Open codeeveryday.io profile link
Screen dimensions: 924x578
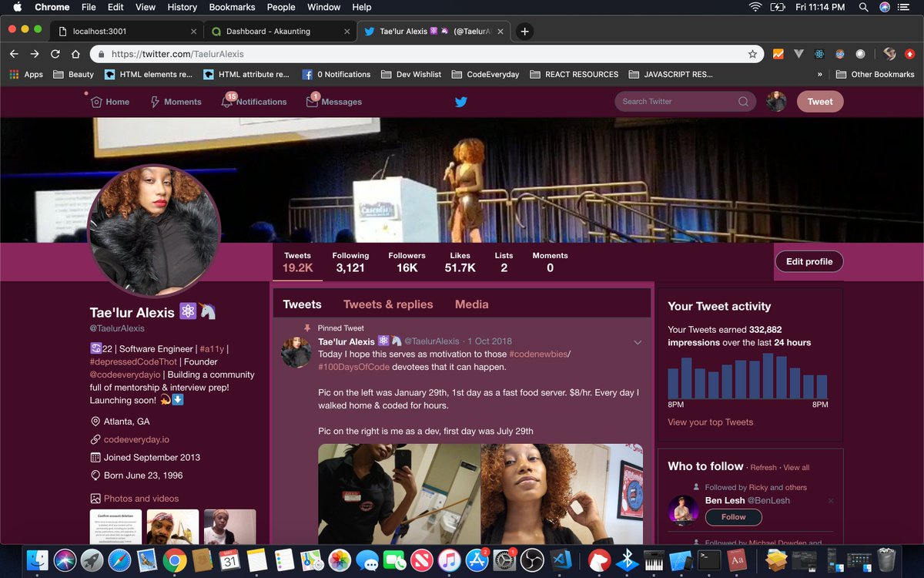136,439
